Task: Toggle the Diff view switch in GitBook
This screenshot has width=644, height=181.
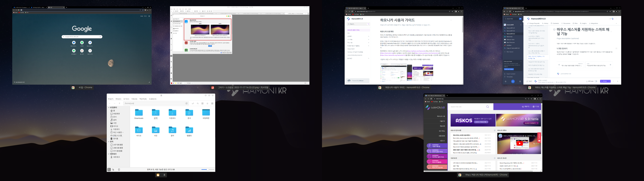Action: click(x=596, y=81)
